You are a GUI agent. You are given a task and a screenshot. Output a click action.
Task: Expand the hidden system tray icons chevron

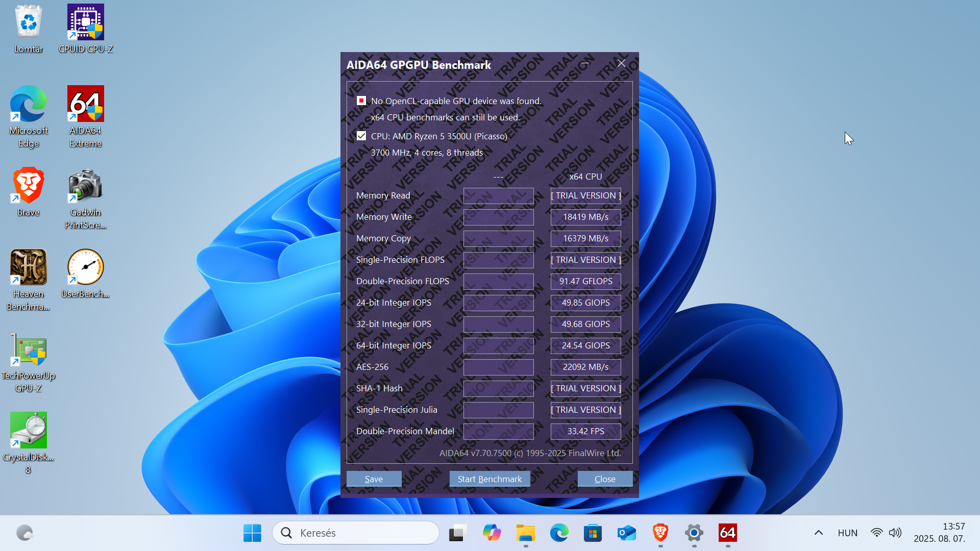(x=819, y=533)
